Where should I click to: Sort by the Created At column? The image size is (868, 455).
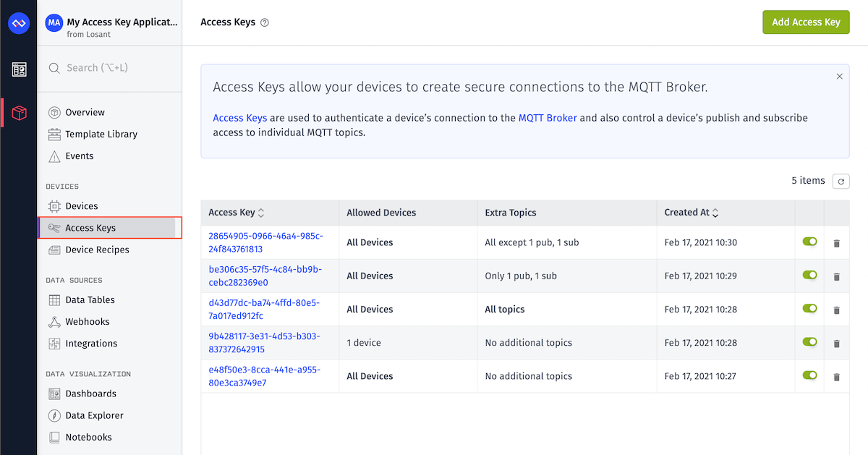pos(692,213)
